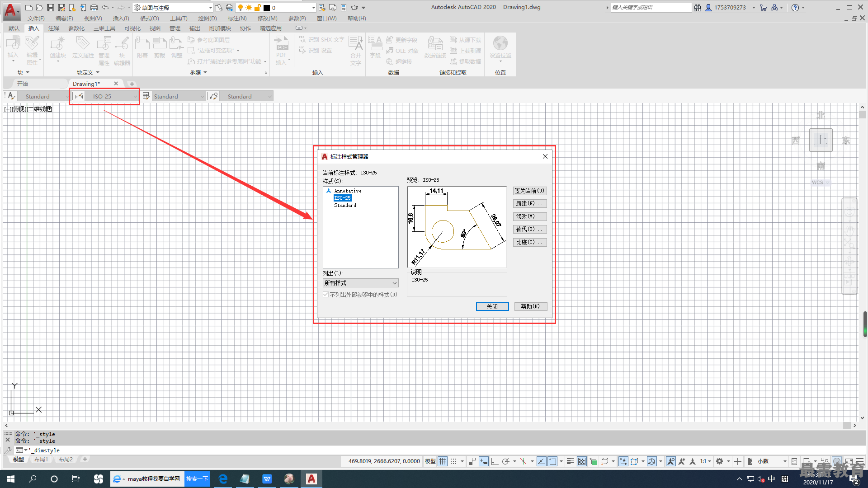Screen dimensions: 868x488
Task: Switch to the 注释 ribbon tab
Action: tap(53, 28)
